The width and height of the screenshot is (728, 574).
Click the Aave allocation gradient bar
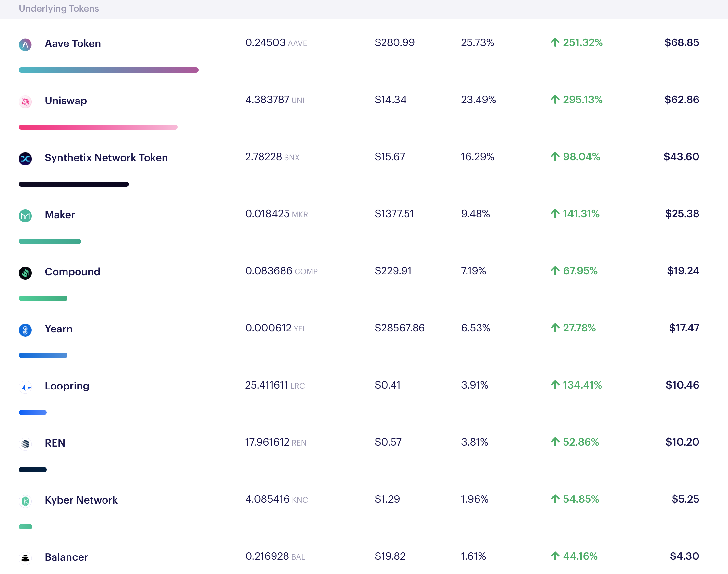click(x=109, y=70)
